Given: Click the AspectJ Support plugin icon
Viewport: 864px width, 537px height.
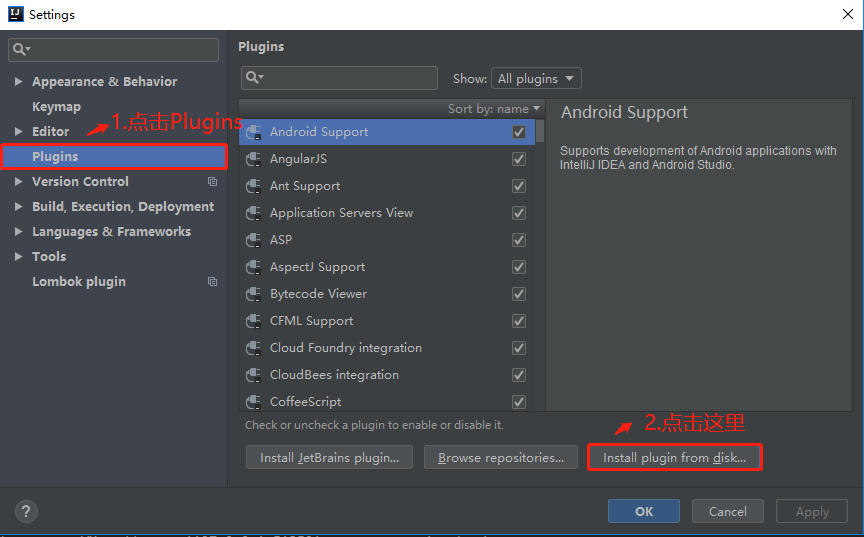Looking at the screenshot, I should 253,267.
